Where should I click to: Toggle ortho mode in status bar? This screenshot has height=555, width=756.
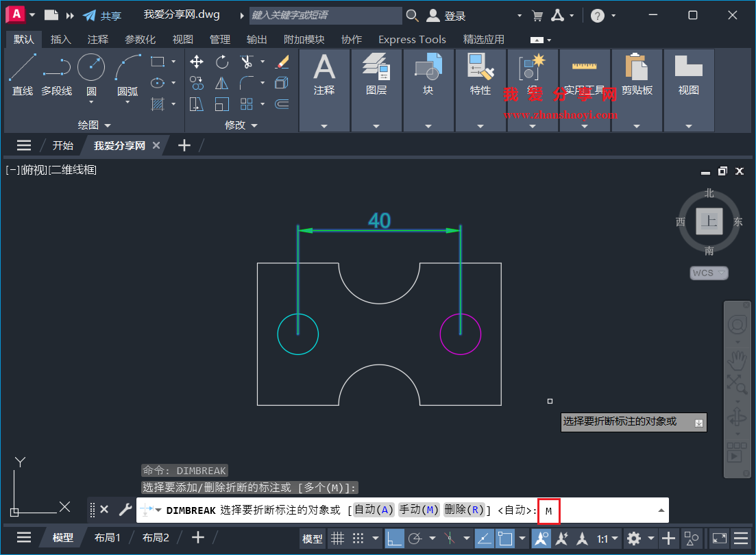394,539
